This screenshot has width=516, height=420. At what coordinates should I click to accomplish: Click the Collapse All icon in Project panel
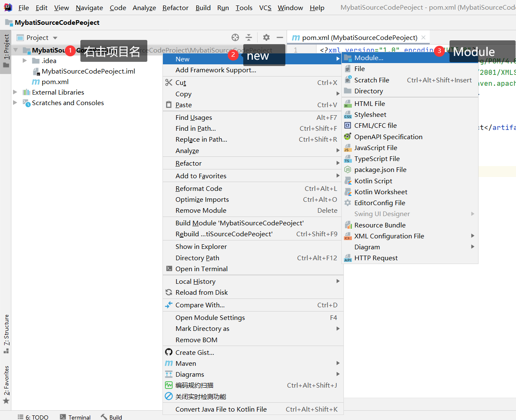point(249,37)
